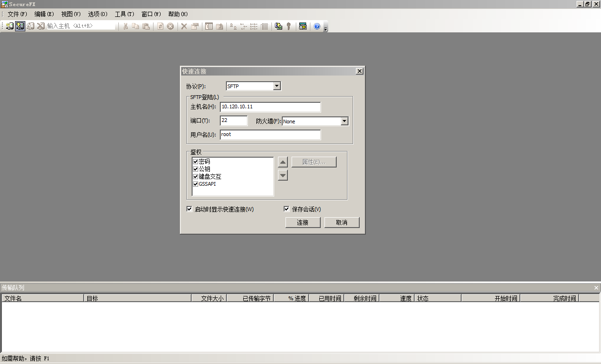This screenshot has width=601, height=364.
Task: Click the Up one folder toolbar icon
Action: click(x=219, y=26)
